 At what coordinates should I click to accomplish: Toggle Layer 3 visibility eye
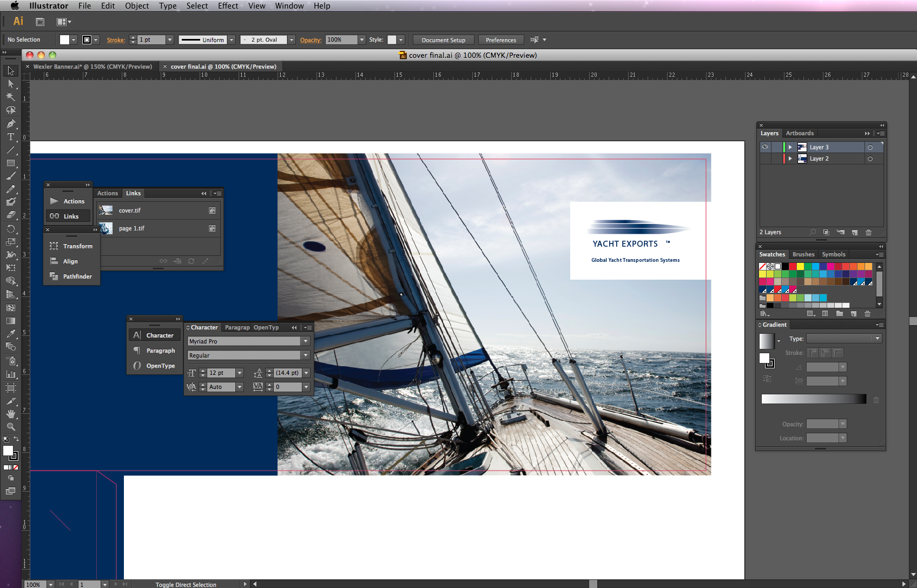point(765,147)
